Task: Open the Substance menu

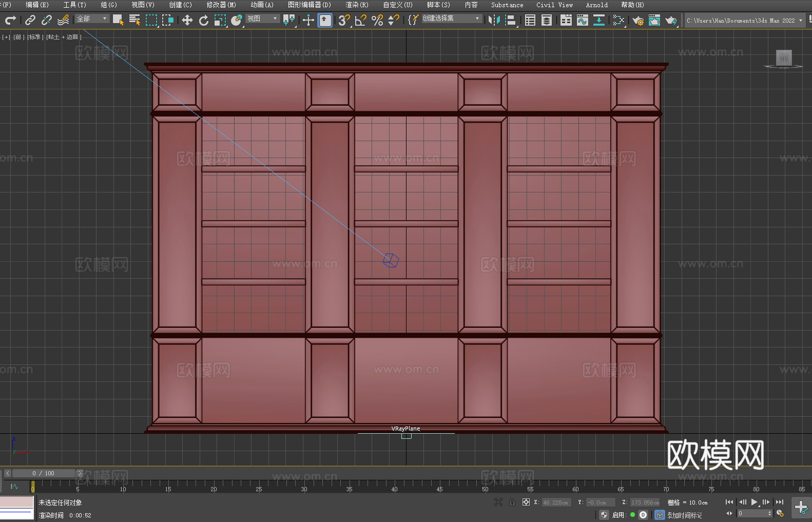Action: 507,5
